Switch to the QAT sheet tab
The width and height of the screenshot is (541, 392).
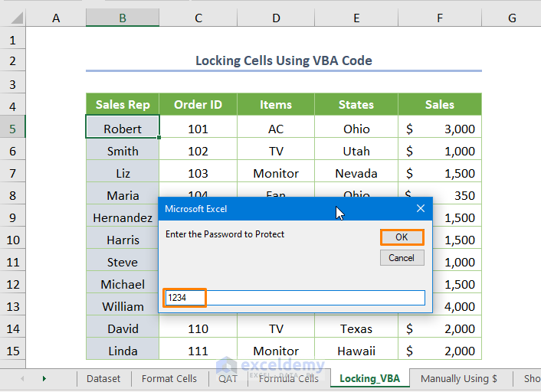228,378
